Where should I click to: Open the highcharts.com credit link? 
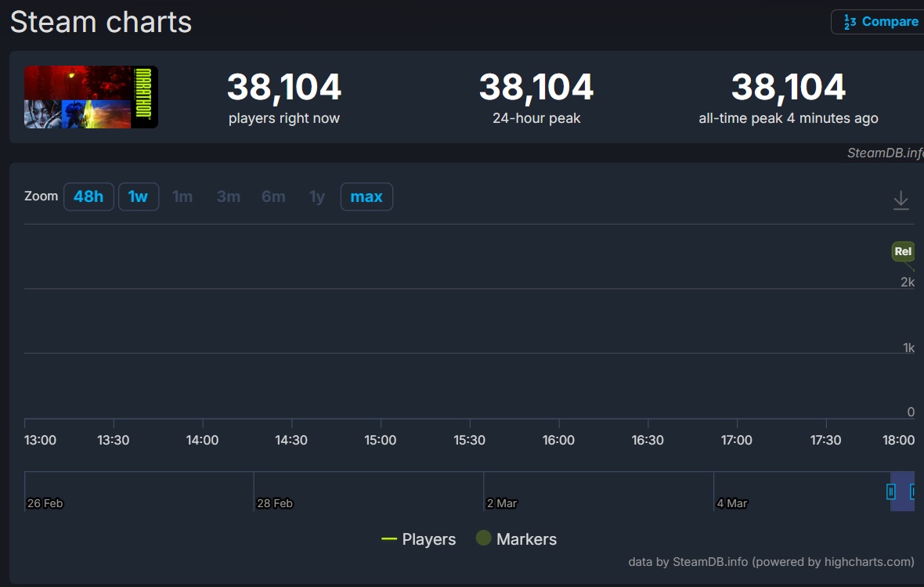coord(771,562)
